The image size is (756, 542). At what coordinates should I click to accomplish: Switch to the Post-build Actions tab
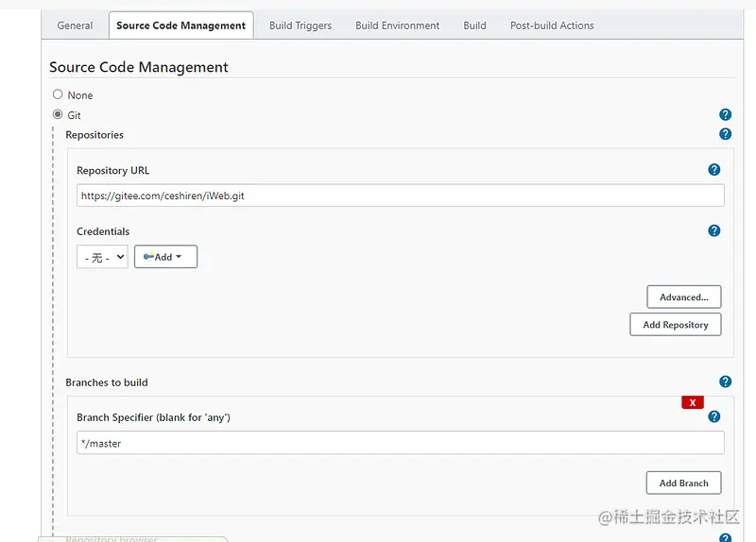pos(552,25)
